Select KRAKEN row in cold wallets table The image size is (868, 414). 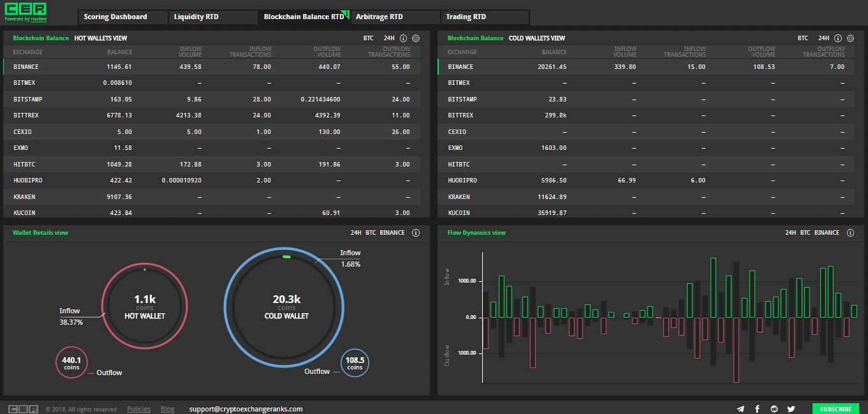(646, 197)
